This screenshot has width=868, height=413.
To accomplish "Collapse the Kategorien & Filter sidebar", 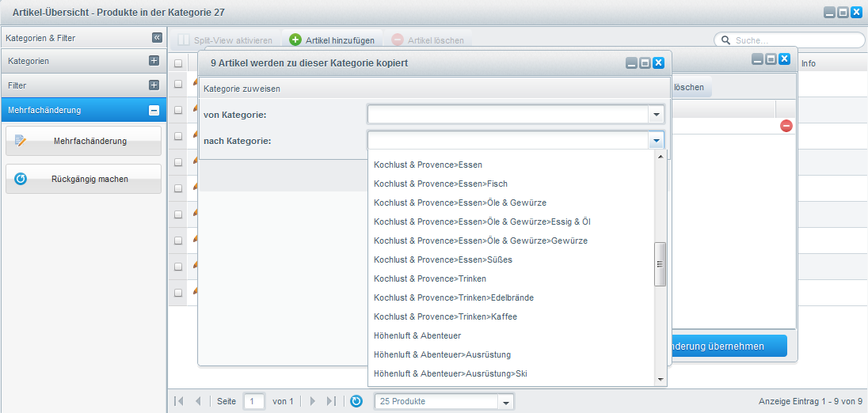I will [x=157, y=37].
